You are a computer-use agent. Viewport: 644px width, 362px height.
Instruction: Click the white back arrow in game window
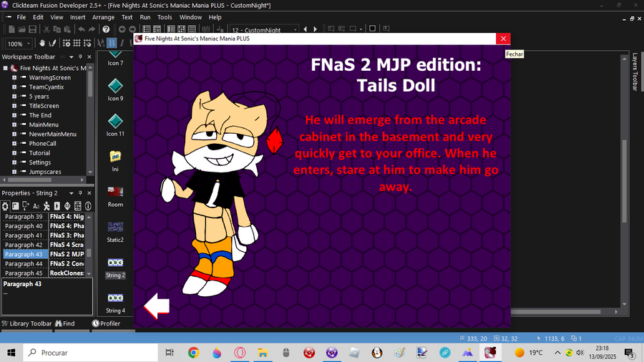coord(157,305)
